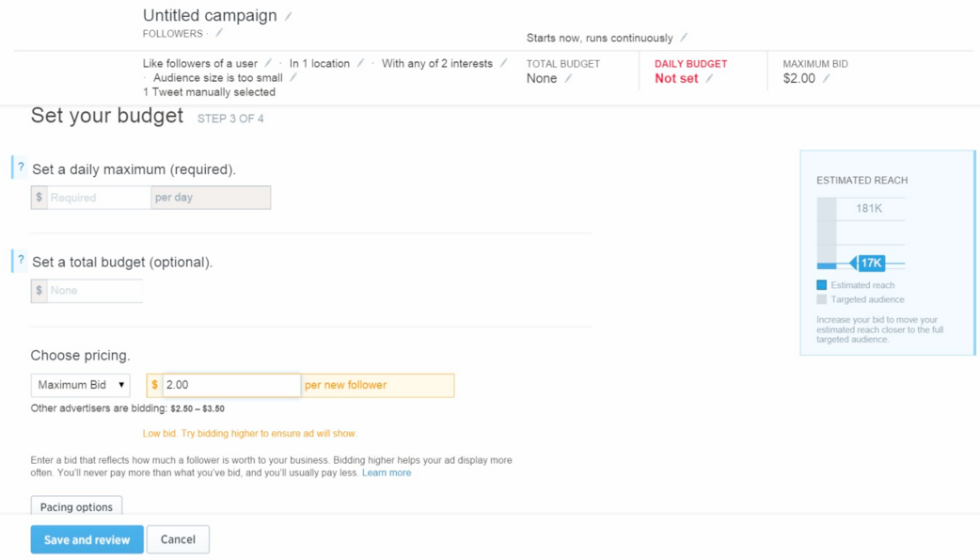Click the 17K estimated reach marker
The width and height of the screenshot is (980, 560).
tap(870, 264)
